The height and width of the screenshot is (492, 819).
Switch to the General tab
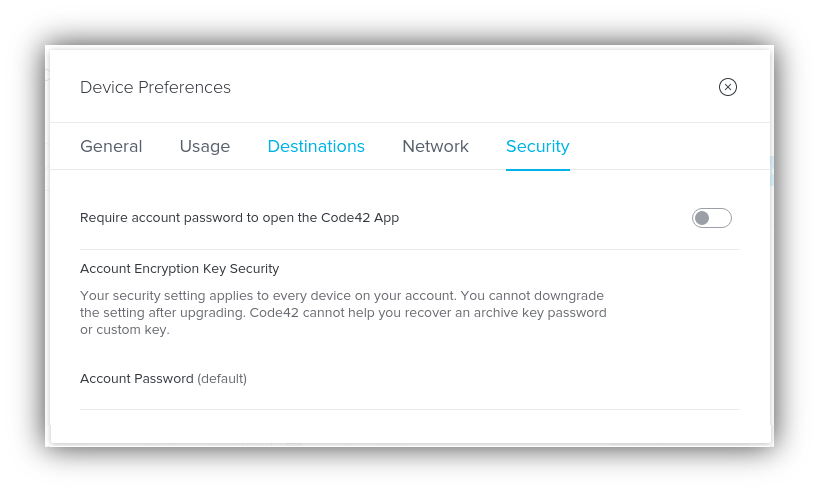tap(111, 146)
